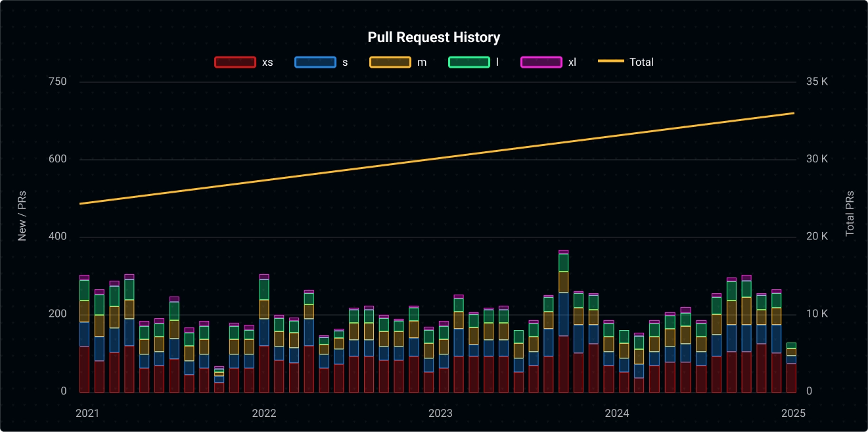Click the tallest bar in late 2023

pos(563,322)
